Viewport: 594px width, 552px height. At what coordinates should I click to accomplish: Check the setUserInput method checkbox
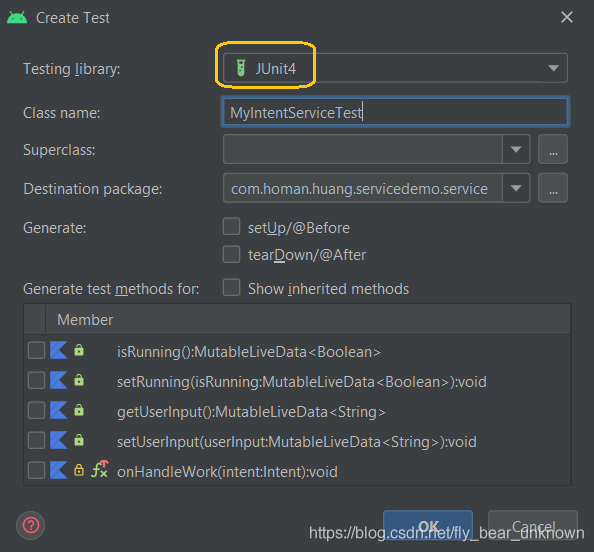(x=36, y=440)
